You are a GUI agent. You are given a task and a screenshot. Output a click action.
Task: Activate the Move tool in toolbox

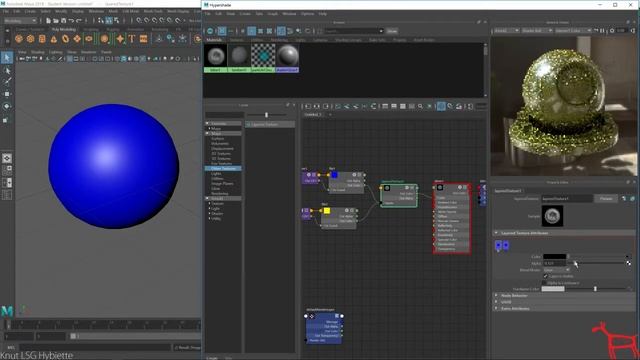click(7, 94)
